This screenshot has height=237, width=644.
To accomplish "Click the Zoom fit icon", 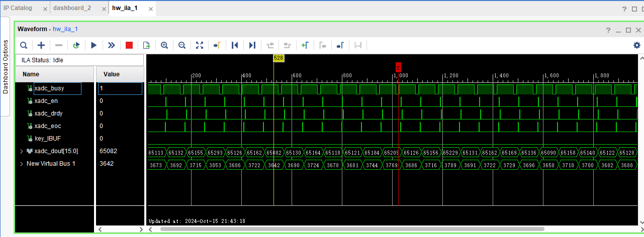I will 200,45.
